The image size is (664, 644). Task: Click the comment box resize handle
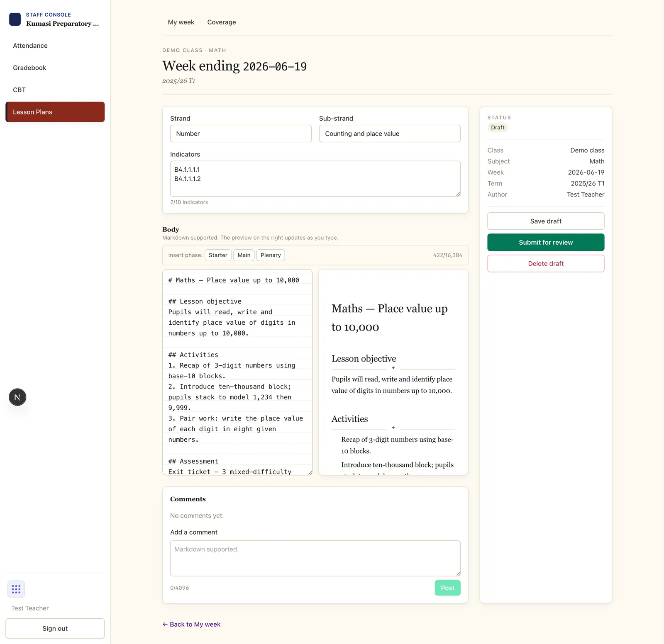(458, 573)
